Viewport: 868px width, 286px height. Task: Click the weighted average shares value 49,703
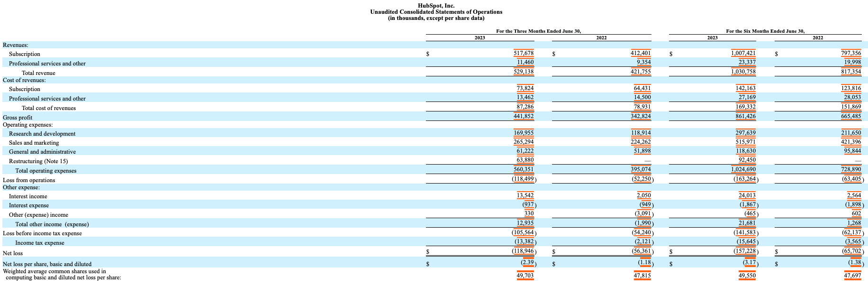click(525, 275)
